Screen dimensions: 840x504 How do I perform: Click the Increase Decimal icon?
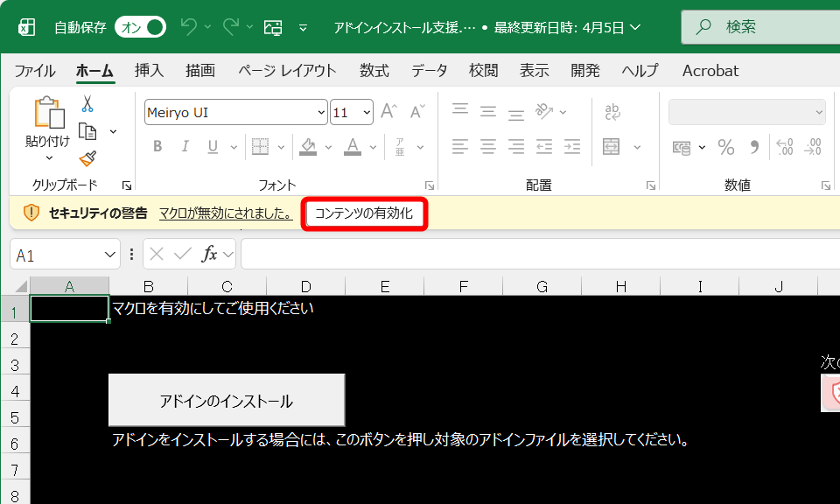point(785,147)
